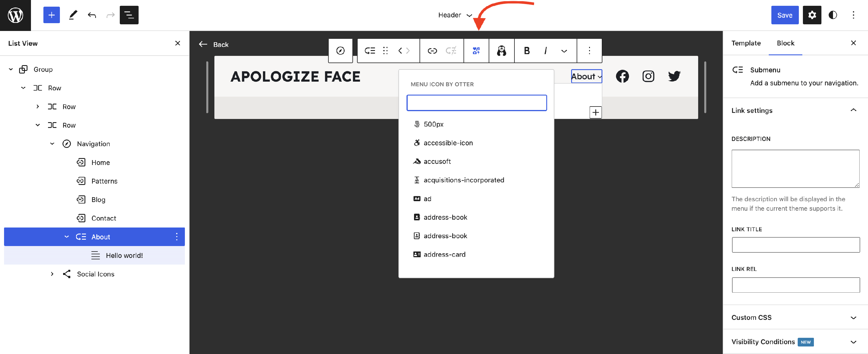Toggle bold formatting
The height and width of the screenshot is (354, 868).
point(526,51)
